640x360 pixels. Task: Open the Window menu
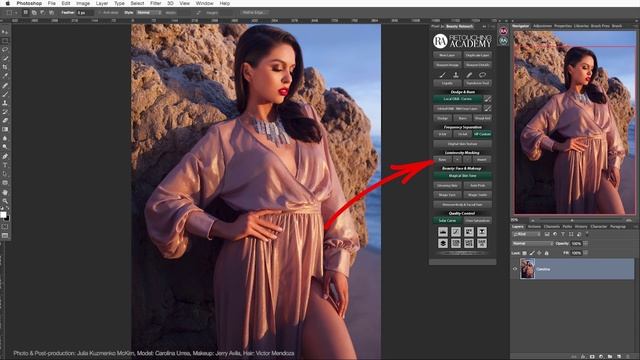204,3
